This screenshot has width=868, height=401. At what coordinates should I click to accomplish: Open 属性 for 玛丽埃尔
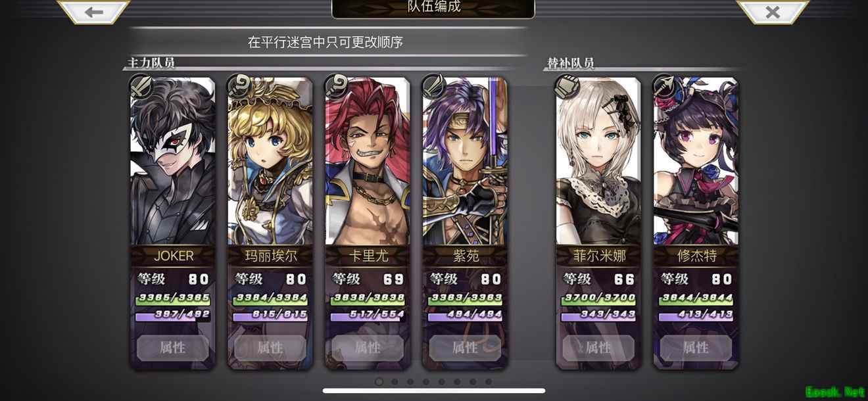coord(270,348)
